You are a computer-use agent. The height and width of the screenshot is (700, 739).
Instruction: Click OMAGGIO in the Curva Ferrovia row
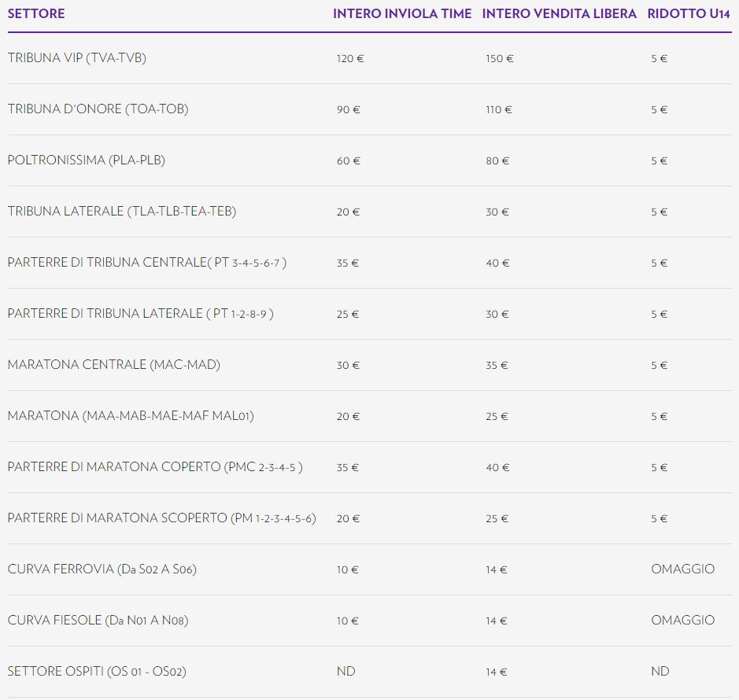(x=682, y=569)
